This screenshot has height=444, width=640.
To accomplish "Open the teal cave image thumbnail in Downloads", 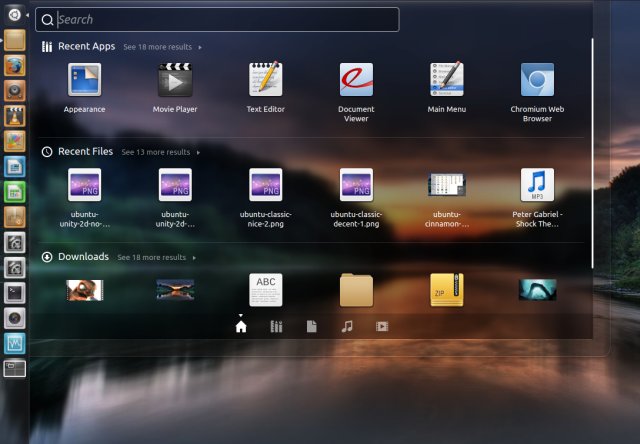I will [x=538, y=290].
